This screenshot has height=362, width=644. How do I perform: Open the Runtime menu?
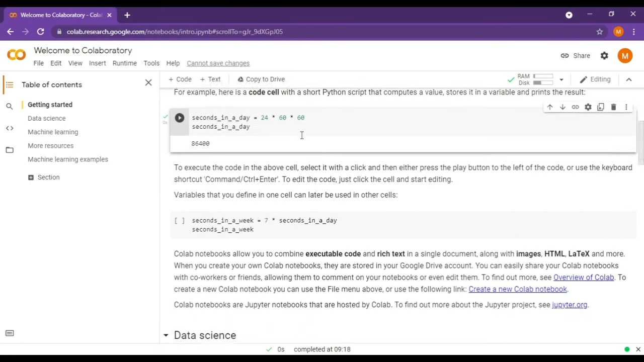(124, 63)
